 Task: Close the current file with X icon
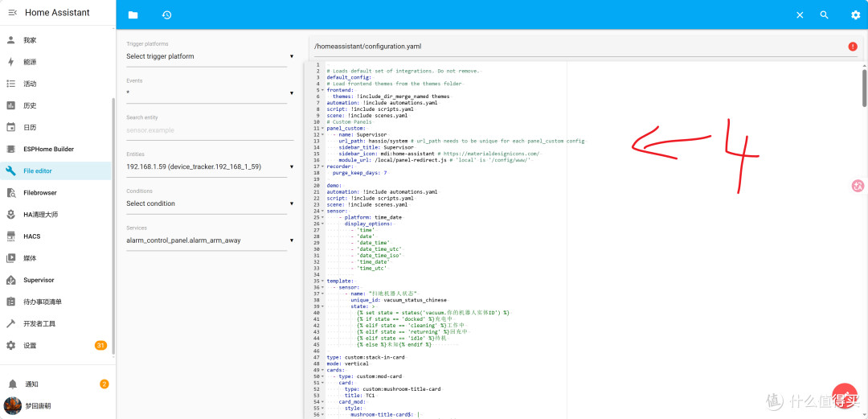800,15
